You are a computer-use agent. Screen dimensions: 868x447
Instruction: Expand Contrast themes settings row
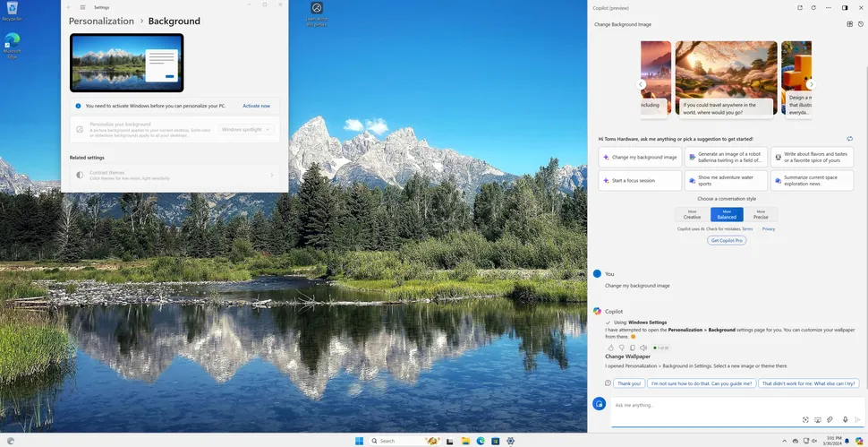tap(174, 175)
